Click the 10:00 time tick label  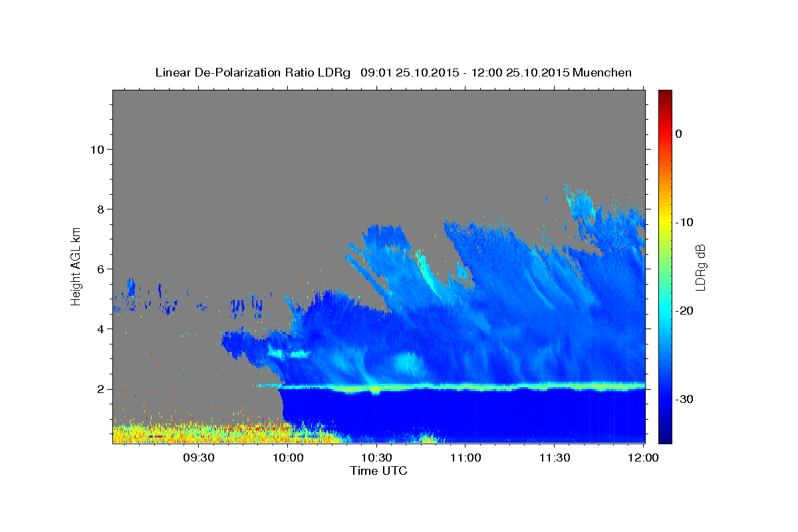288,458
